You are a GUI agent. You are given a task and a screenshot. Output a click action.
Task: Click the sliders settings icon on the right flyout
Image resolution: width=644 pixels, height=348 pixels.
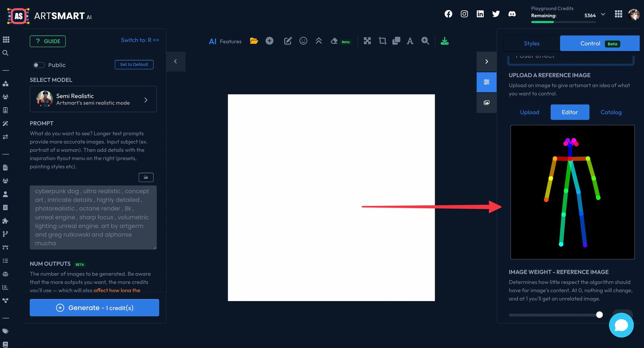coord(487,82)
